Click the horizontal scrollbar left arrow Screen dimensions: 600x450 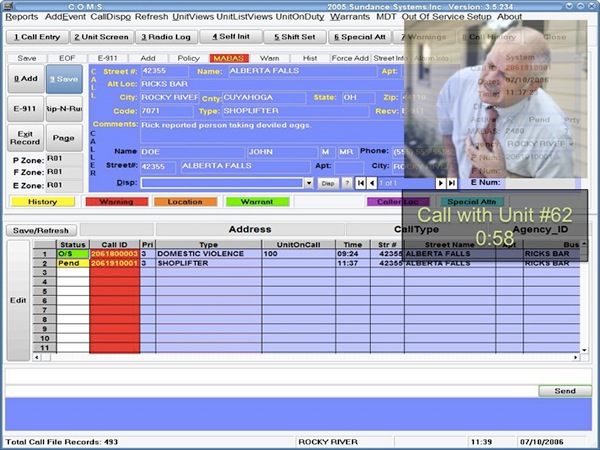(x=37, y=357)
